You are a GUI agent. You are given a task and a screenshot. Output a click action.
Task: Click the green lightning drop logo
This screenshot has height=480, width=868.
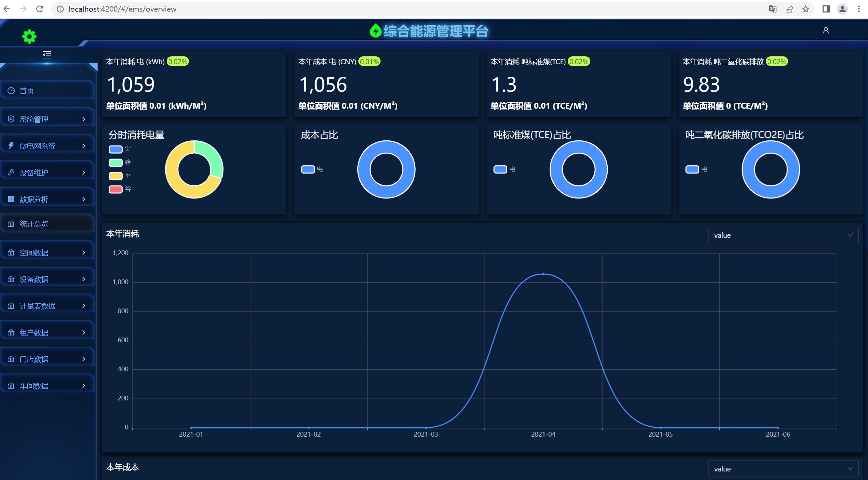coord(375,31)
